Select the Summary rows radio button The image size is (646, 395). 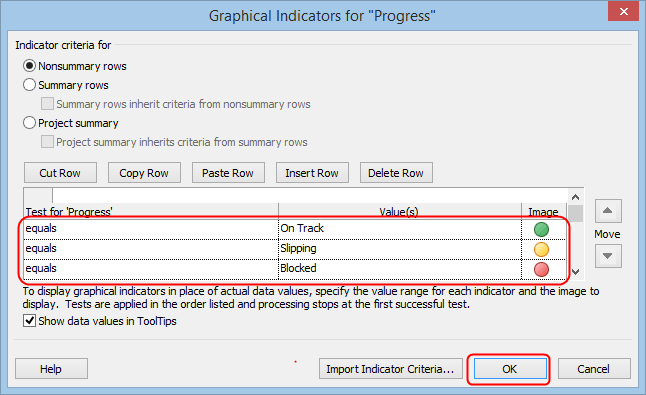click(x=29, y=85)
